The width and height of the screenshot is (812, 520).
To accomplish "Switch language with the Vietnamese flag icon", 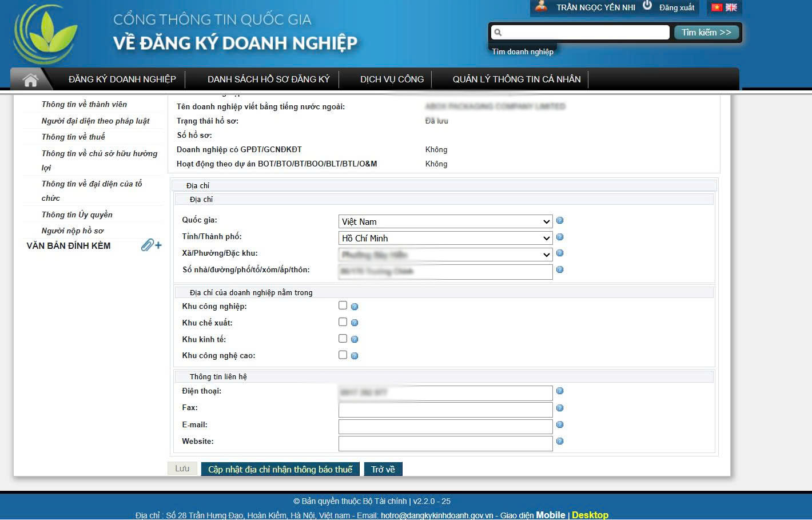I will [x=717, y=7].
